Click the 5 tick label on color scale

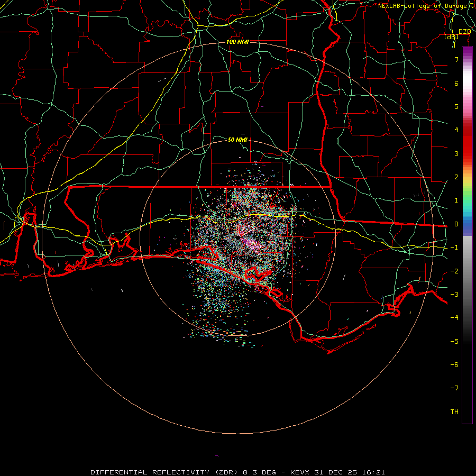coord(456,106)
